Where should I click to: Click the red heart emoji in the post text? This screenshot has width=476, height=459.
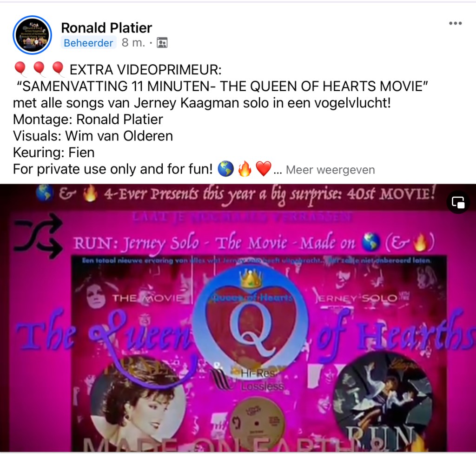coord(263,169)
